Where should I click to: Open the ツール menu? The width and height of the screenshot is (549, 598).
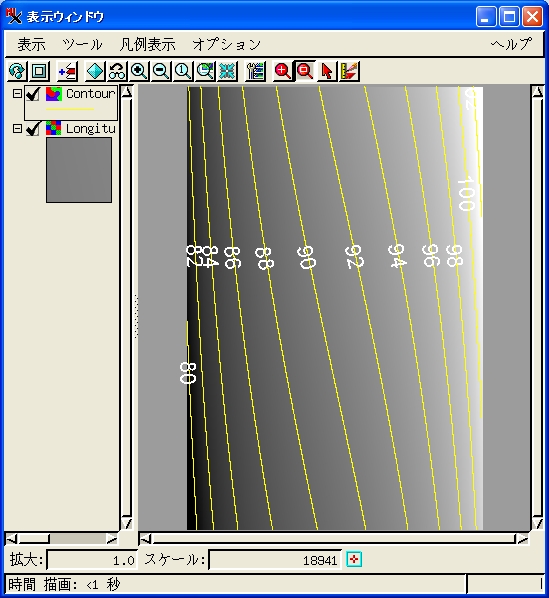[x=82, y=45]
